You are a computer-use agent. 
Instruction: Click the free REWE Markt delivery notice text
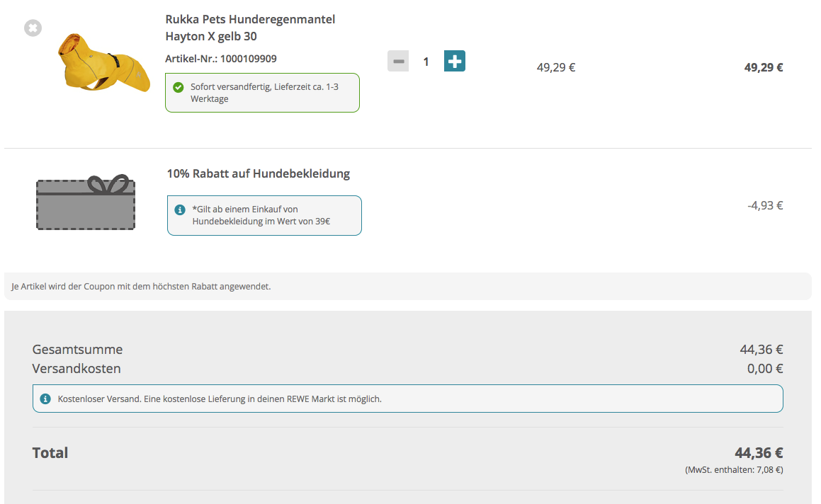pyautogui.click(x=220, y=399)
